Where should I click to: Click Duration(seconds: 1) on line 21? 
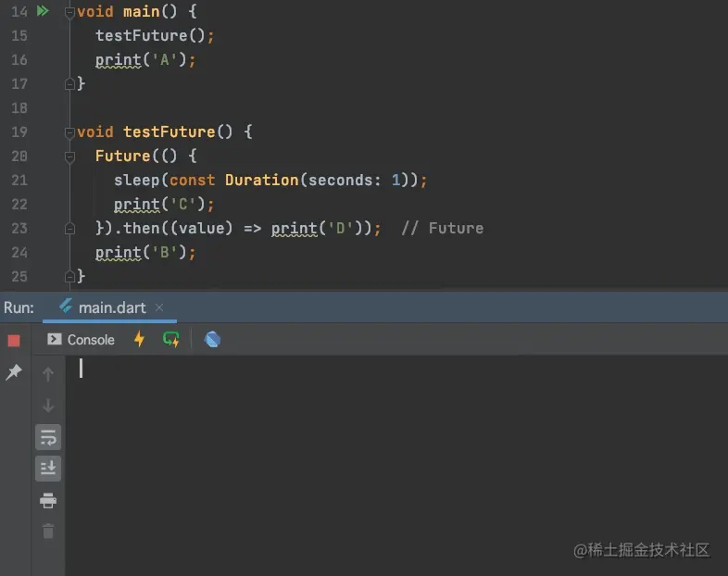[x=317, y=180]
